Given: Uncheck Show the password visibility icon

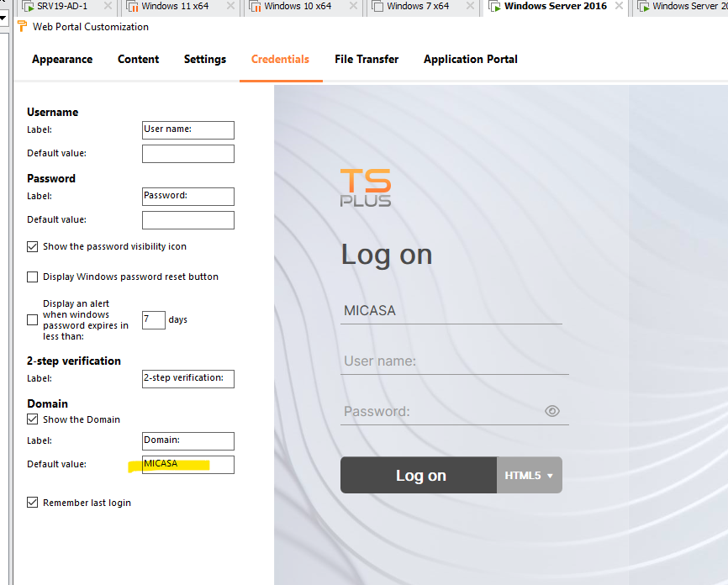Looking at the screenshot, I should (x=33, y=247).
